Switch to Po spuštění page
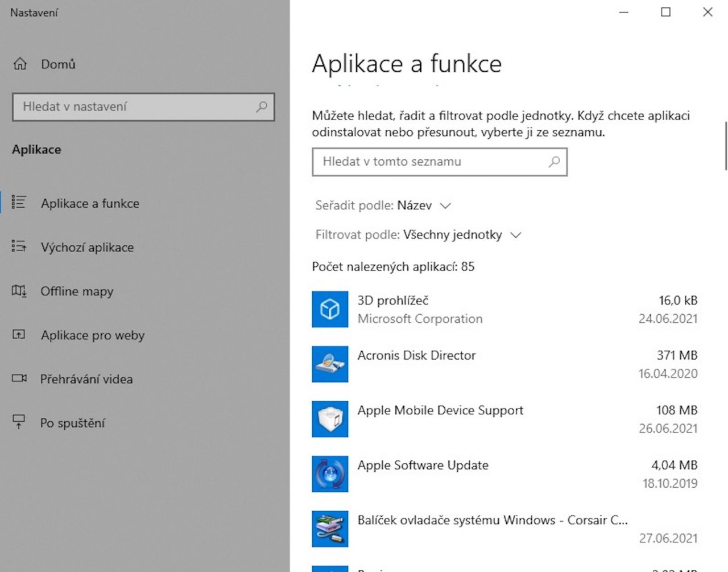Image resolution: width=728 pixels, height=572 pixels. tap(72, 423)
